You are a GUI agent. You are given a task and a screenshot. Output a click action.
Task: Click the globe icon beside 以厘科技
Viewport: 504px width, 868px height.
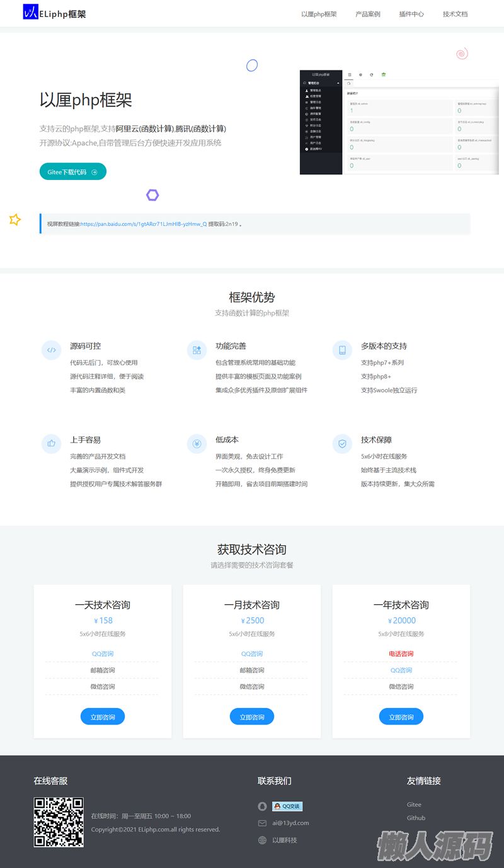(262, 840)
